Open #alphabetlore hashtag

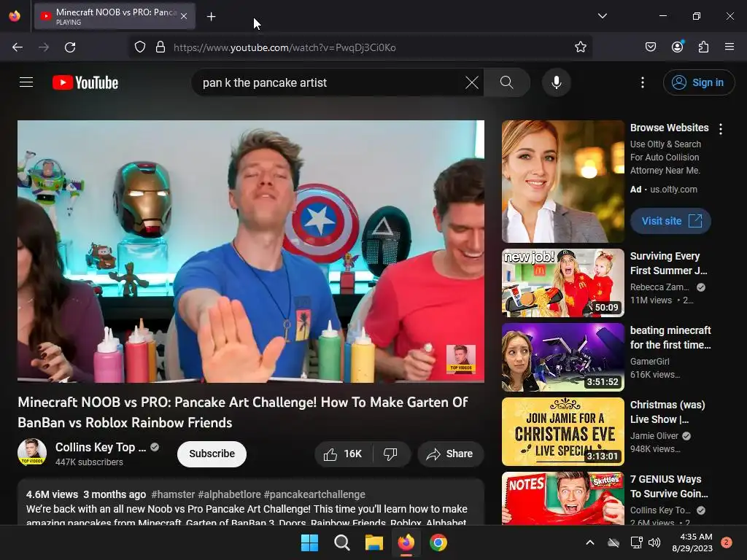[x=229, y=494]
